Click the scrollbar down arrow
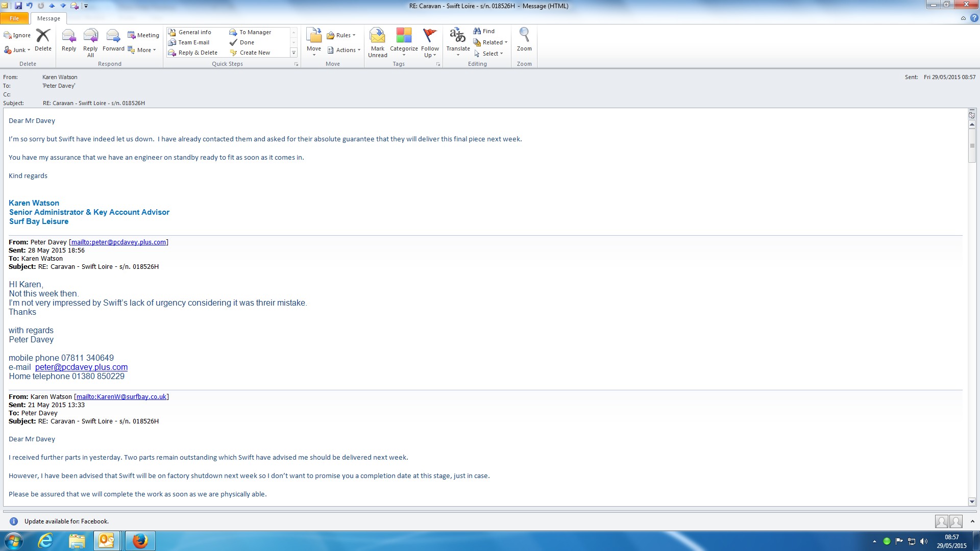Image resolution: width=980 pixels, height=551 pixels. click(x=972, y=502)
